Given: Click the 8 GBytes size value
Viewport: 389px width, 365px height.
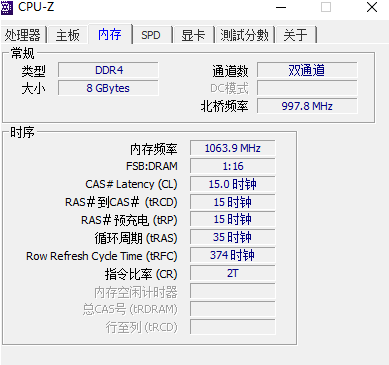Looking at the screenshot, I should [108, 88].
